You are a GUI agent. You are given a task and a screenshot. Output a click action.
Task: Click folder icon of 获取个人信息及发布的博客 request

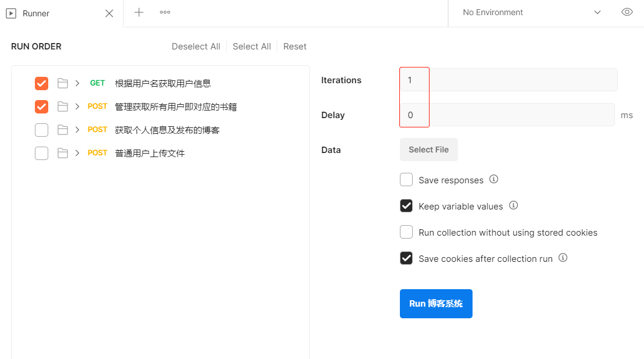62,130
